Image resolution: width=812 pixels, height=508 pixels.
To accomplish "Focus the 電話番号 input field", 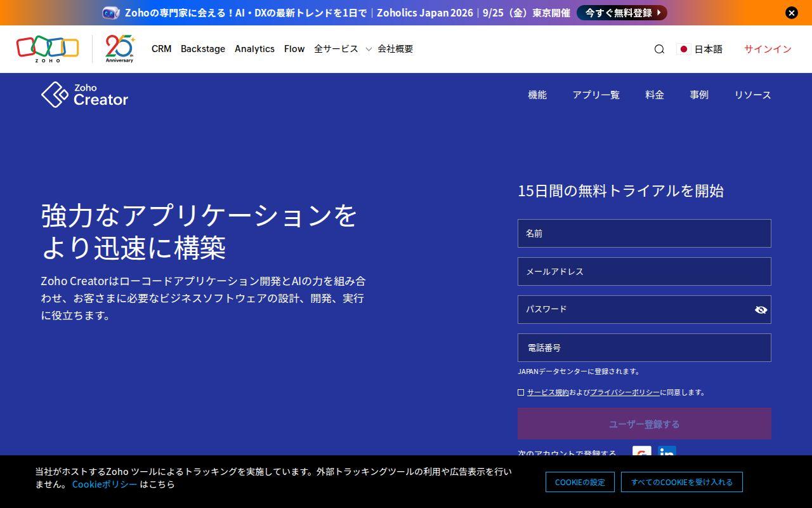I will point(645,347).
